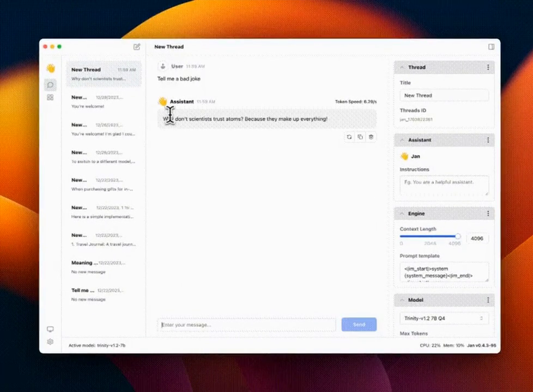Click the Mem usage status
Screen dimensions: 533x392
point(453,345)
